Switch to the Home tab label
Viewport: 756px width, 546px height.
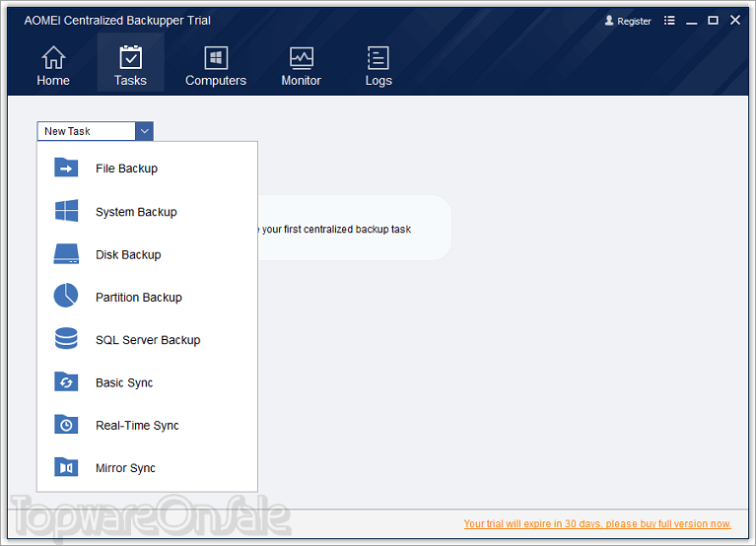53,81
